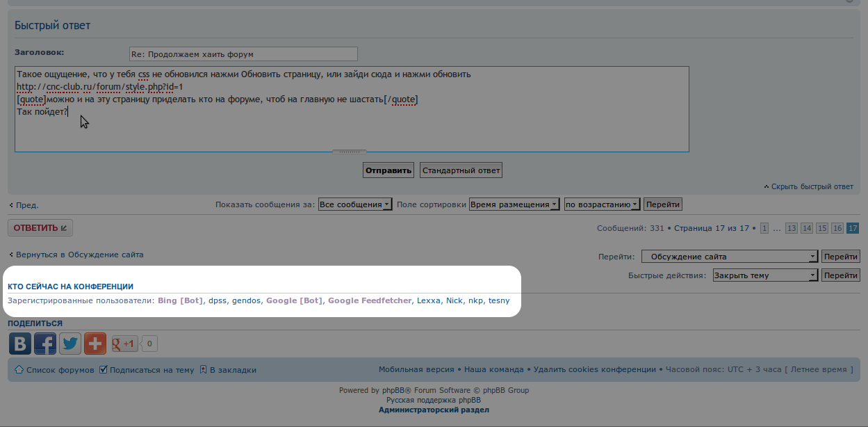Open the 'Закрыть тему' quick actions dropdown
868x427 pixels.
[765, 275]
